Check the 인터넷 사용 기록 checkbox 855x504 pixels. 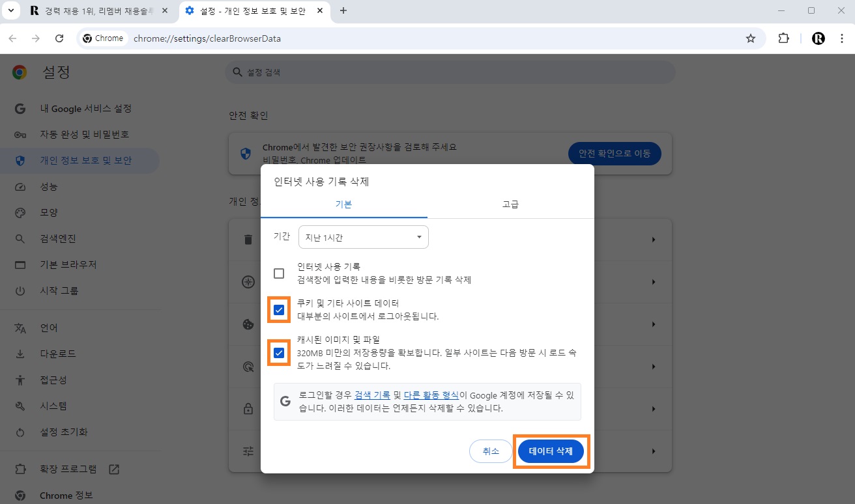click(x=279, y=273)
